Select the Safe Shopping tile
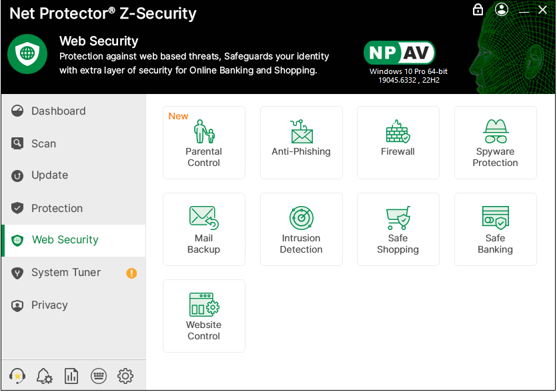557x392 pixels. click(x=398, y=229)
